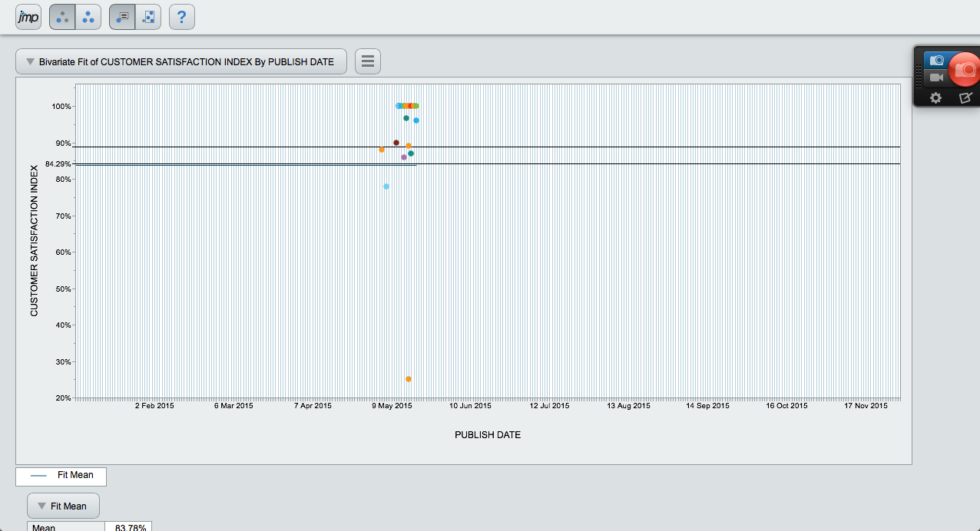This screenshot has height=531, width=980.
Task: Click the data table report icon
Action: [123, 16]
